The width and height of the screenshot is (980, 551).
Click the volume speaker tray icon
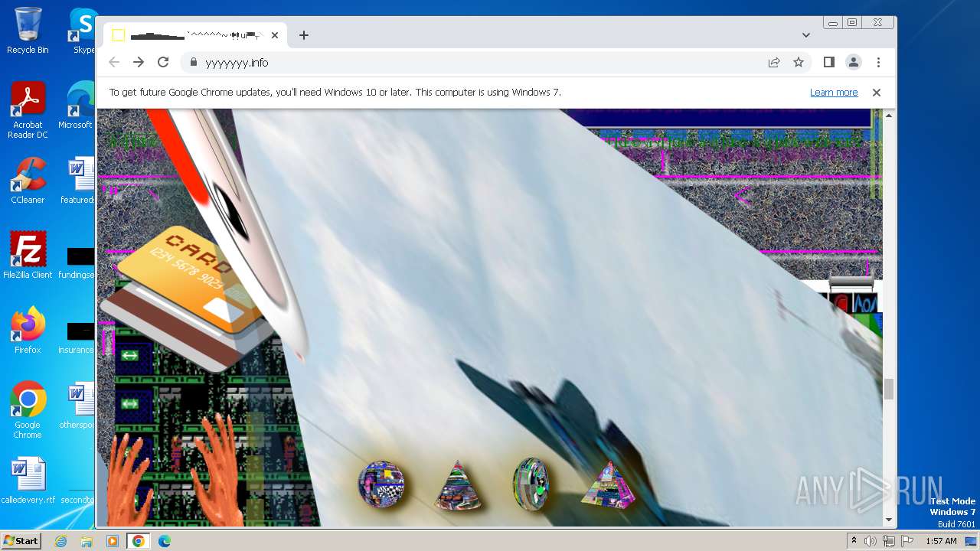[871, 541]
